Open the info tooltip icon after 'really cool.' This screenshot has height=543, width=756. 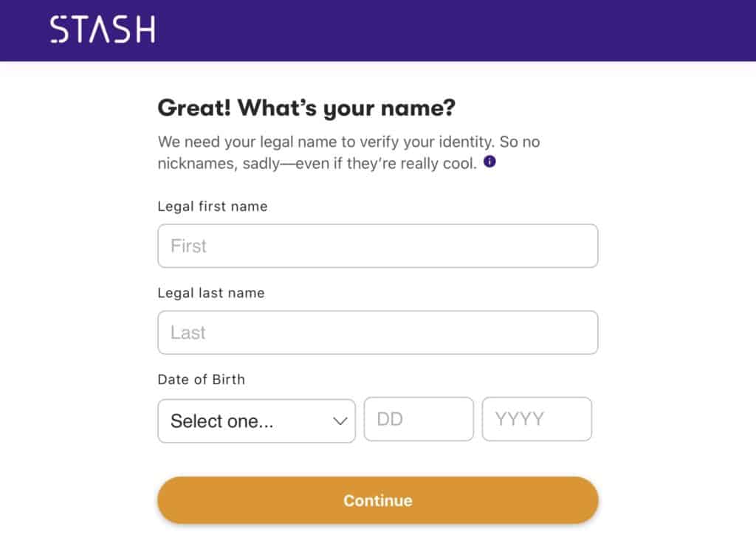[x=489, y=162]
